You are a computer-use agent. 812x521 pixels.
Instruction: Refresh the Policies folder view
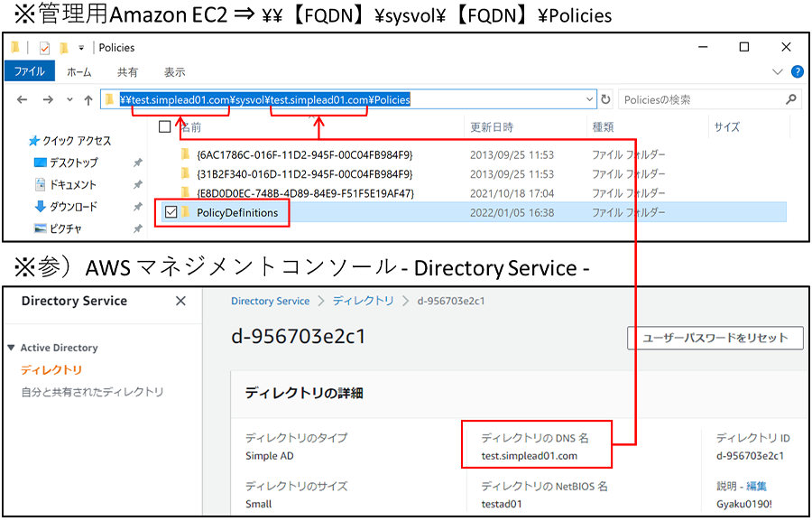click(x=605, y=99)
